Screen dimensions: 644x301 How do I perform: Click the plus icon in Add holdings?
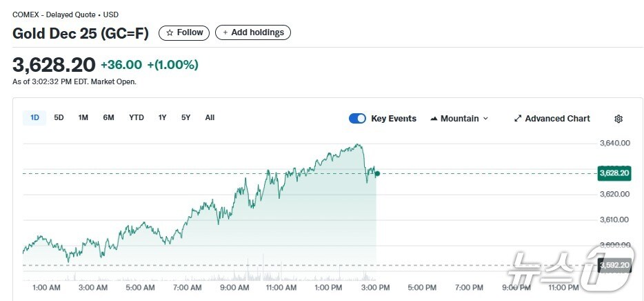225,32
